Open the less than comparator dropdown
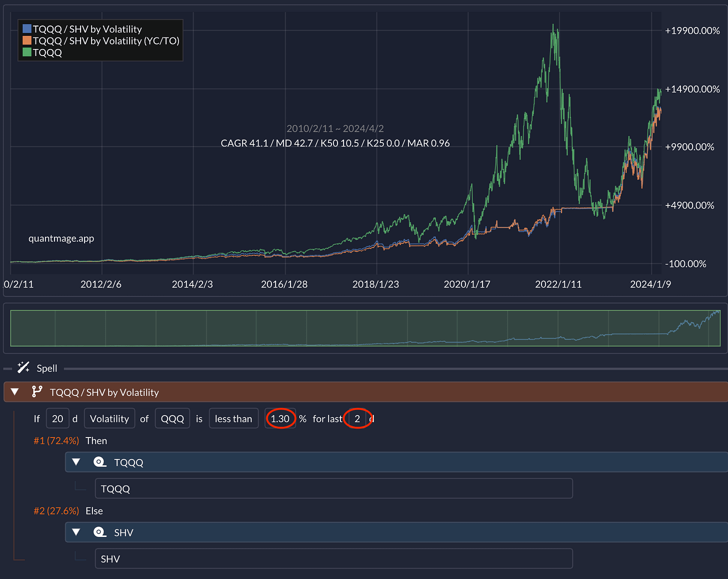The image size is (728, 579). [x=233, y=418]
